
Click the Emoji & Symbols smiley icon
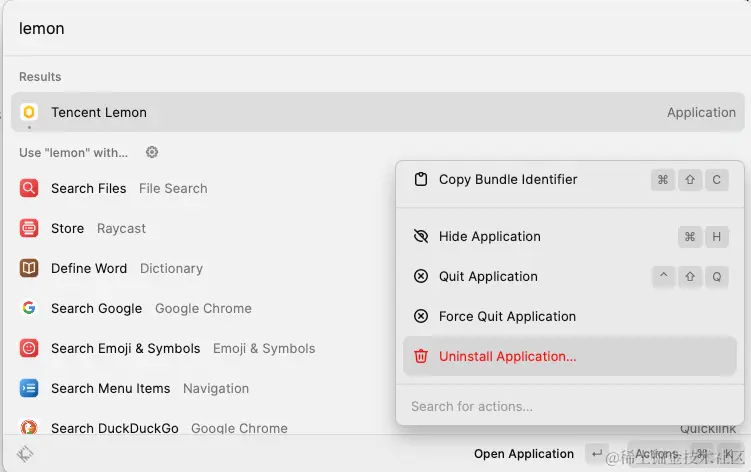coord(29,348)
